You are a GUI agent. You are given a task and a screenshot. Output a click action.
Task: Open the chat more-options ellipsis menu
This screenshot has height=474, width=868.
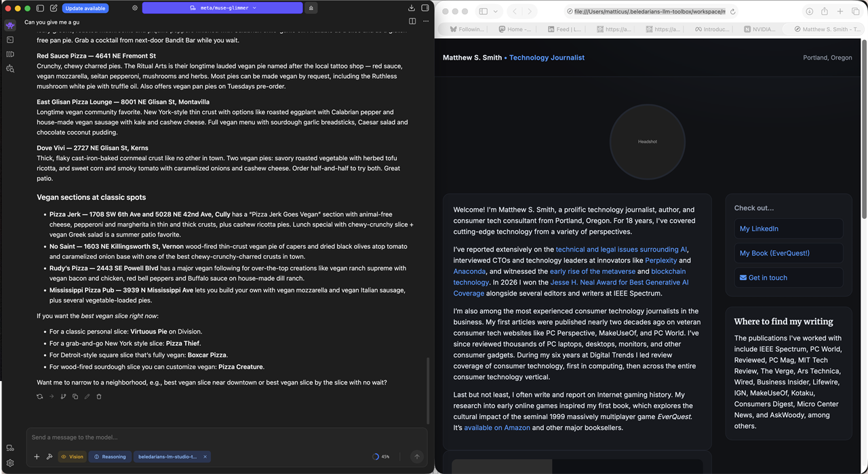pos(426,22)
